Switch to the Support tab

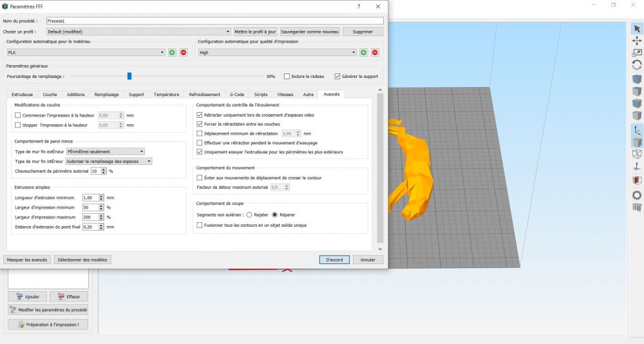pyautogui.click(x=137, y=95)
